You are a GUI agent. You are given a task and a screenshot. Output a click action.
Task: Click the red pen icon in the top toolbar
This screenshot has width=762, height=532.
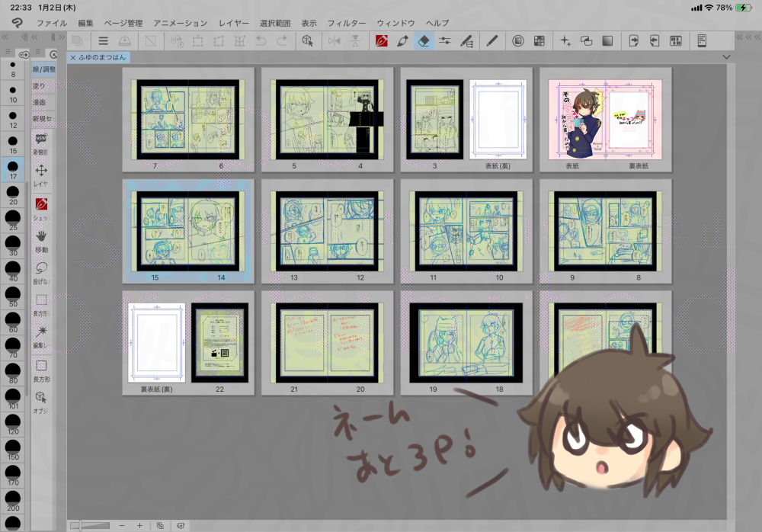pyautogui.click(x=382, y=40)
